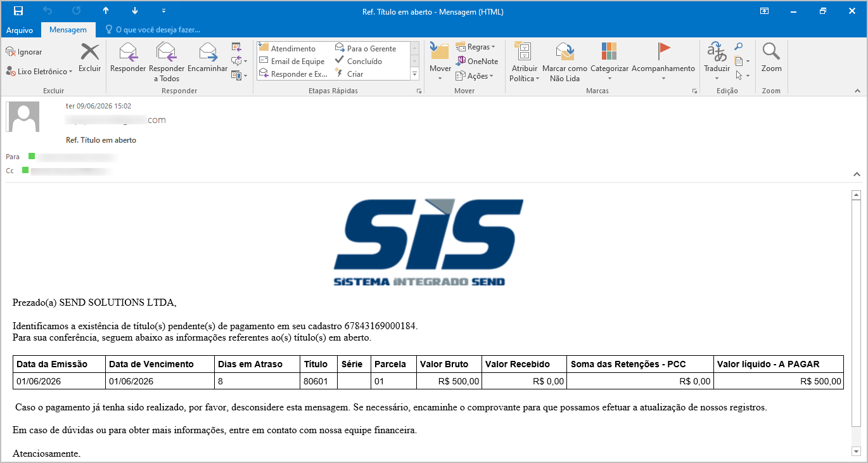Viewport: 868px width, 463px height.
Task: Go to next item with down arrow
Action: pos(135,11)
